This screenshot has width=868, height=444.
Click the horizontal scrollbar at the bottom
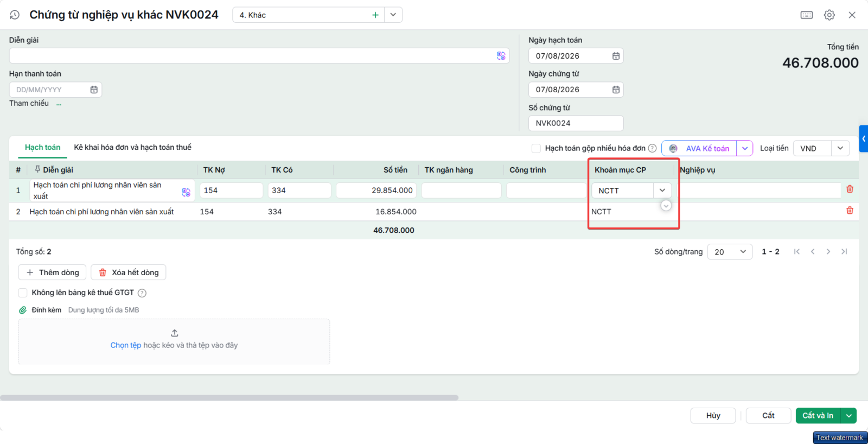tap(229, 397)
